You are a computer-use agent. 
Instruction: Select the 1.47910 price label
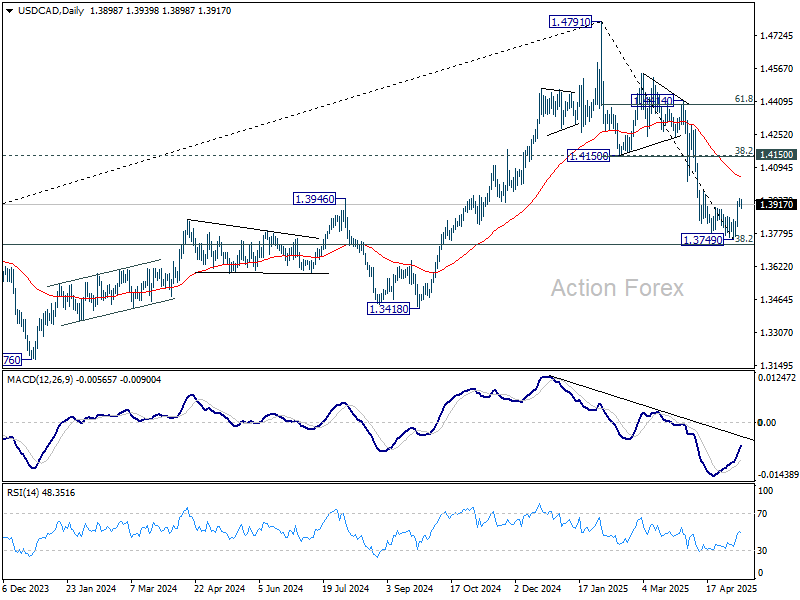click(x=570, y=22)
